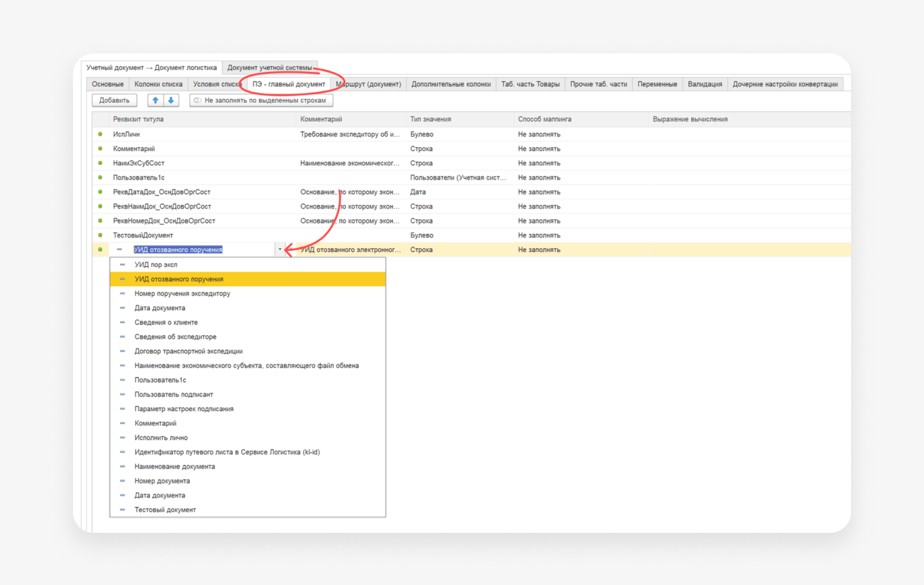The height and width of the screenshot is (585, 924).
Task: Choose Наименование документа from the dropdown list
Action: (248, 466)
